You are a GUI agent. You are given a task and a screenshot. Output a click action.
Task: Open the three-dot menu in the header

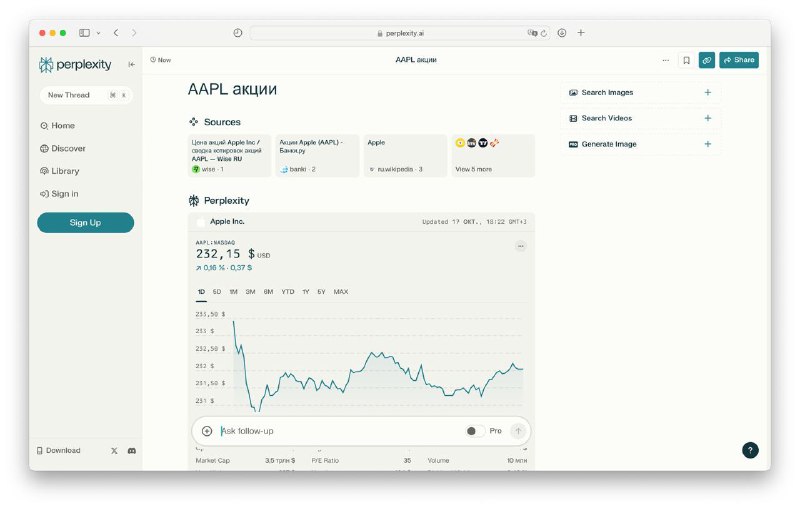point(665,60)
